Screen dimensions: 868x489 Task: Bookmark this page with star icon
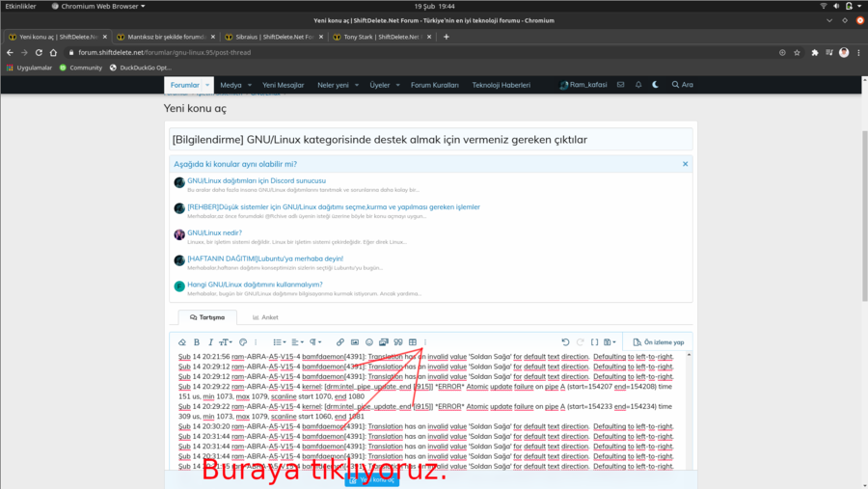click(798, 53)
